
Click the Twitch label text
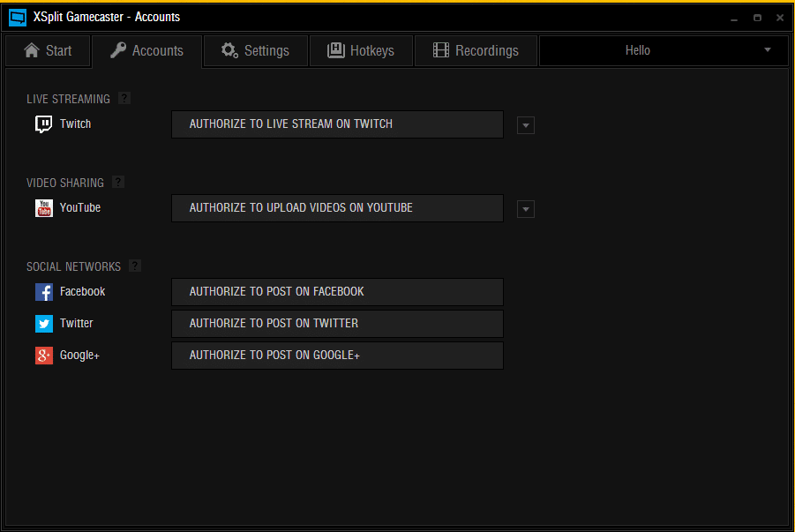tap(76, 124)
